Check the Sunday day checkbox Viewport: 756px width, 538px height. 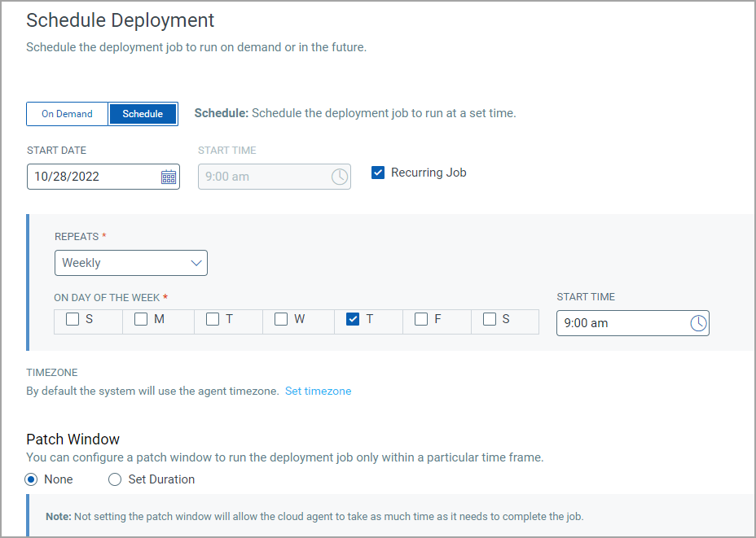point(73,320)
